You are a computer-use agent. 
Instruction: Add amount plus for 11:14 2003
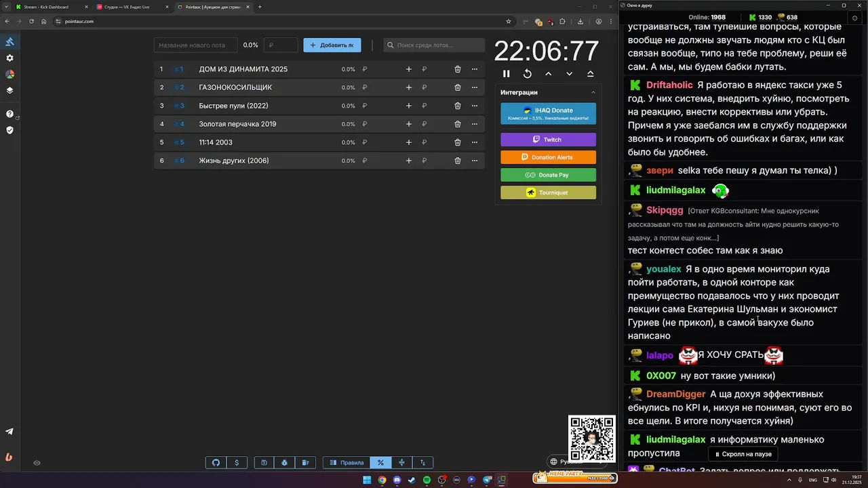pyautogui.click(x=408, y=142)
